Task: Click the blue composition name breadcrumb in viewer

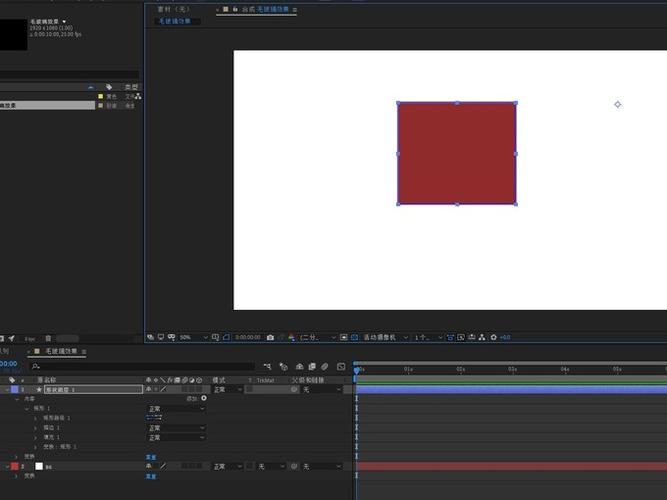Action: pyautogui.click(x=175, y=21)
